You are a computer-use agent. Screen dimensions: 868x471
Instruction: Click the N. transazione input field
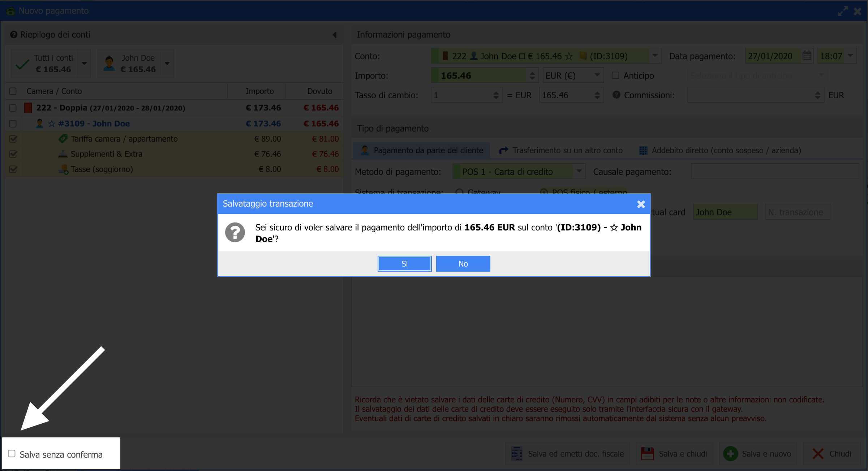pyautogui.click(x=798, y=212)
